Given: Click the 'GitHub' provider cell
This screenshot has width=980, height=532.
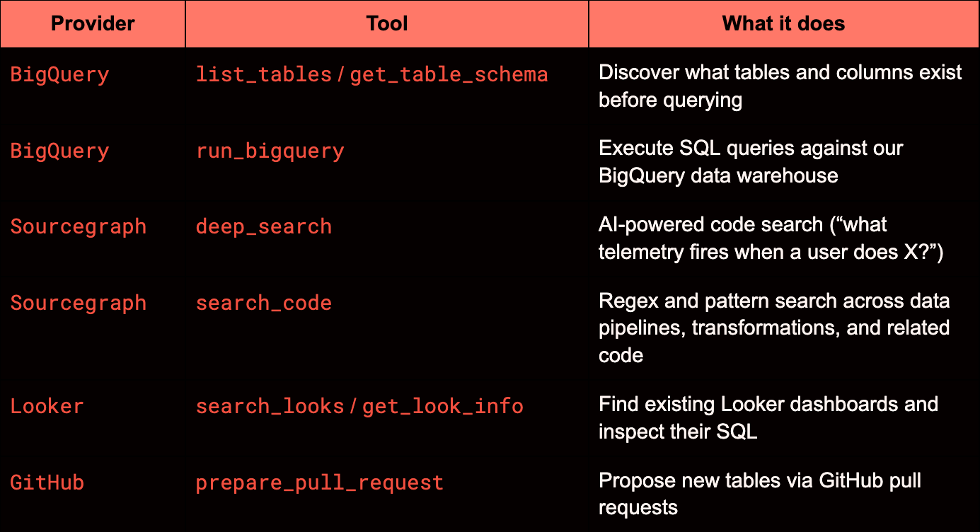Looking at the screenshot, I should 47,482.
